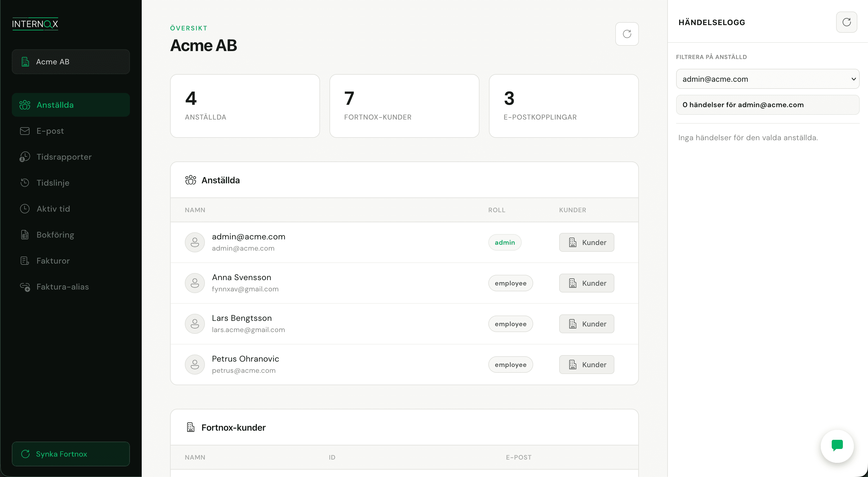Click the Petrus Ohranovic name
The height and width of the screenshot is (477, 868).
coord(245,359)
